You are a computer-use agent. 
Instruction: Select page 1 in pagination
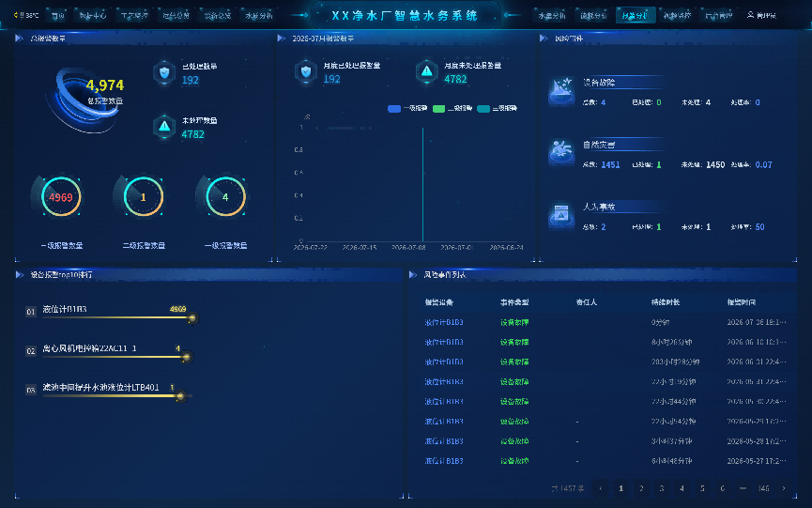620,488
